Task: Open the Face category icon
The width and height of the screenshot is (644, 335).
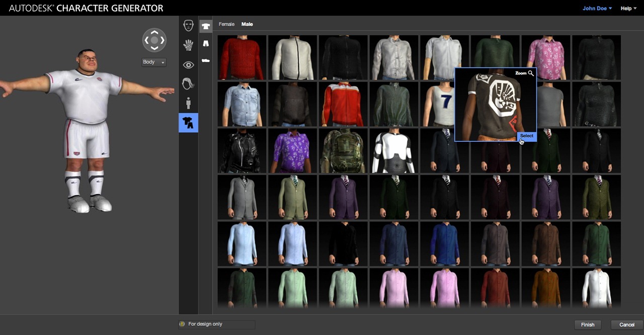Action: [188, 25]
